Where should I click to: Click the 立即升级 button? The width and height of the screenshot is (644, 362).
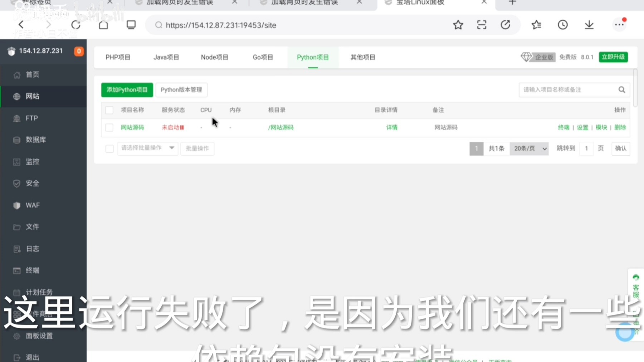(613, 57)
